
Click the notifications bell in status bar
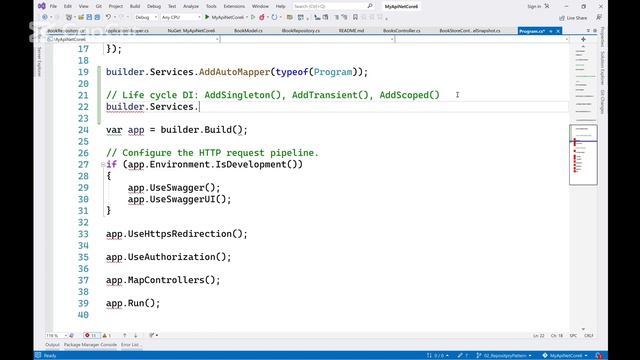(x=598, y=356)
